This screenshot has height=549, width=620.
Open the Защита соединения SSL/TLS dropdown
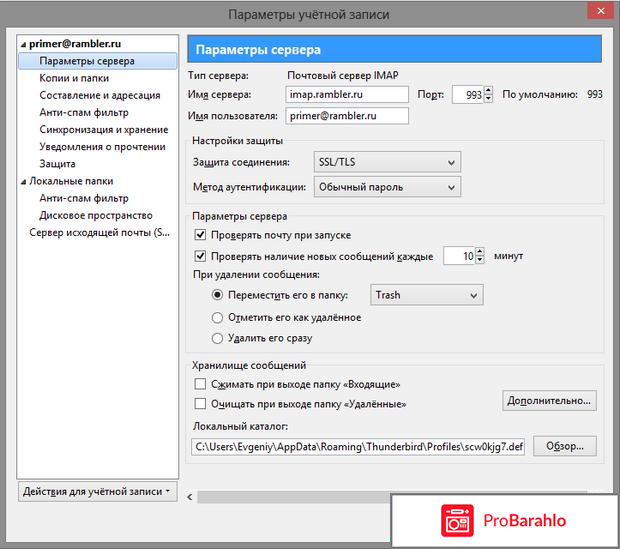tap(386, 162)
